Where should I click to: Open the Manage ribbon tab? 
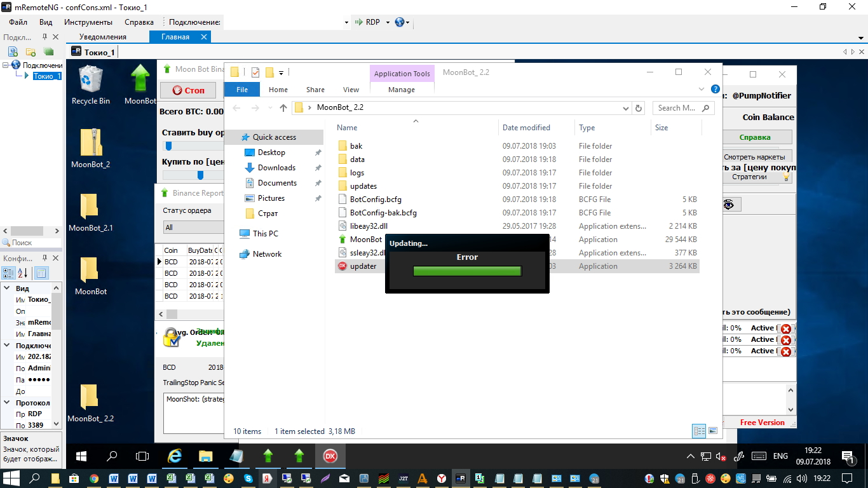[402, 90]
